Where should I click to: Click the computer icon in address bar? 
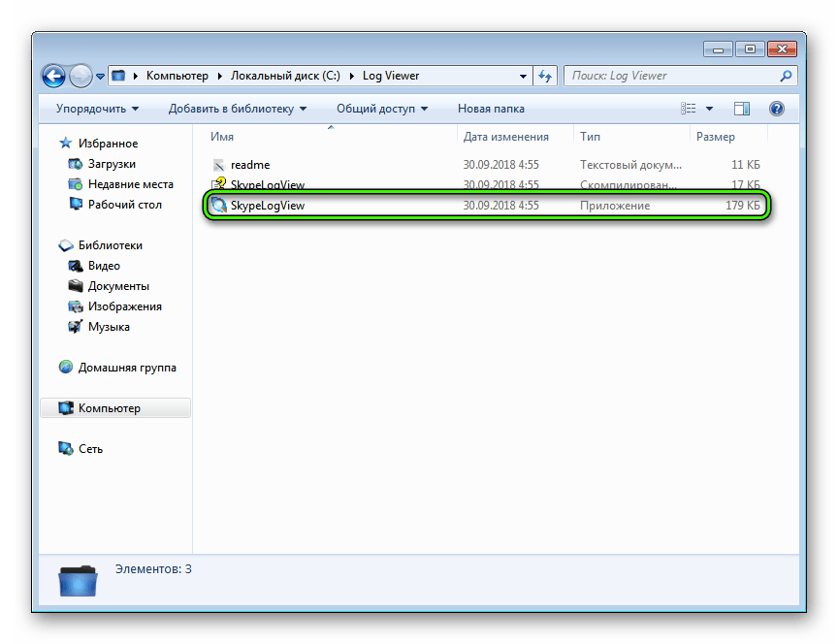tap(118, 76)
